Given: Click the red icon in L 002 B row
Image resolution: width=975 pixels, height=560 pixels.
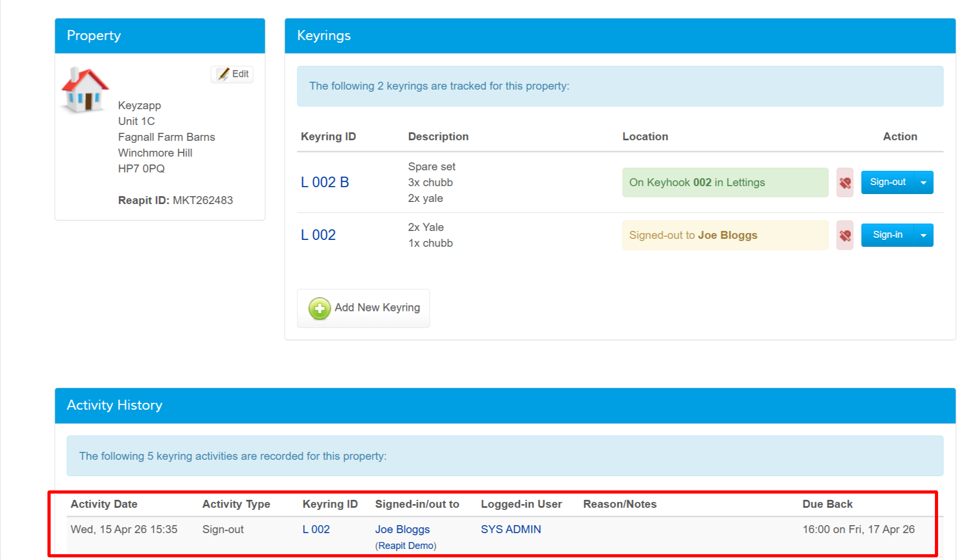Looking at the screenshot, I should pos(845,182).
